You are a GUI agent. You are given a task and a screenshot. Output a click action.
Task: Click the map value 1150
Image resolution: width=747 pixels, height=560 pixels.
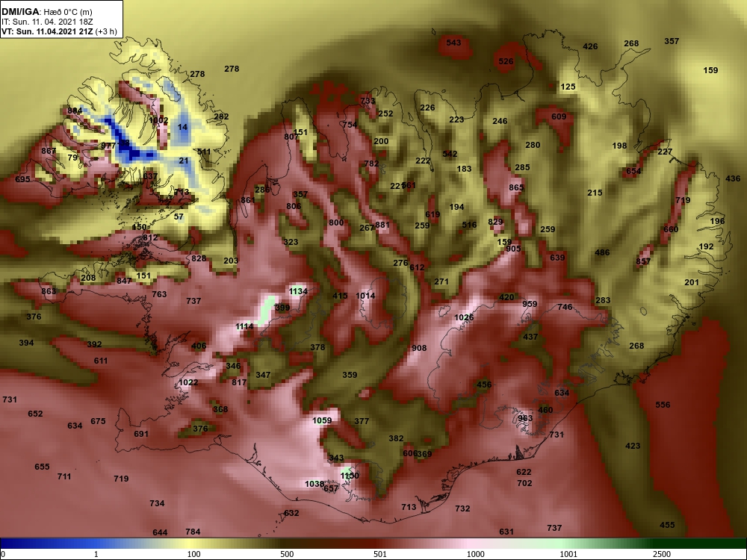350,476
